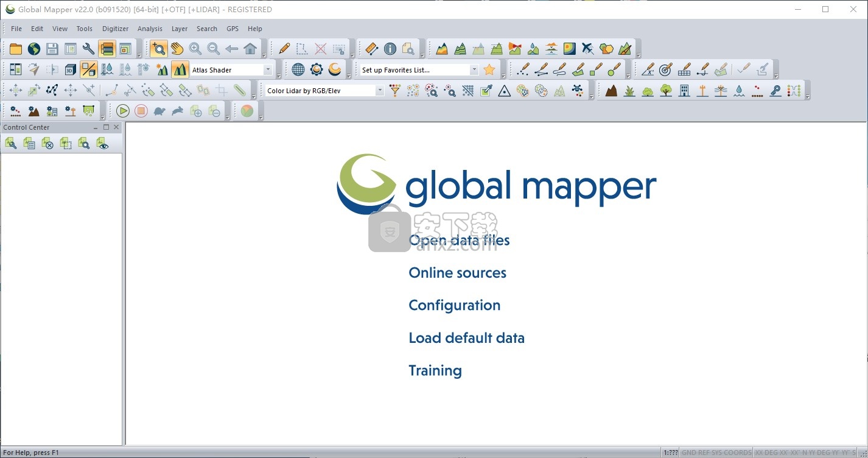Screen dimensions: 868x458
Task: Open the Edit menu
Action: (37, 29)
